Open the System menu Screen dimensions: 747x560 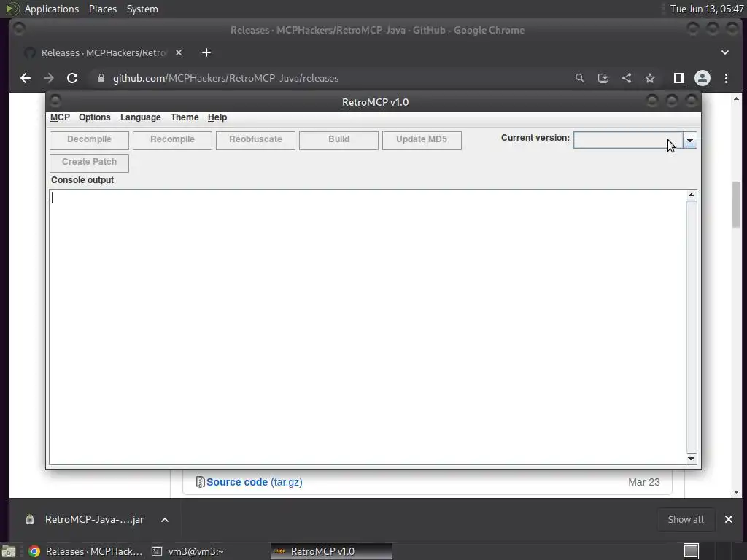[x=142, y=9]
